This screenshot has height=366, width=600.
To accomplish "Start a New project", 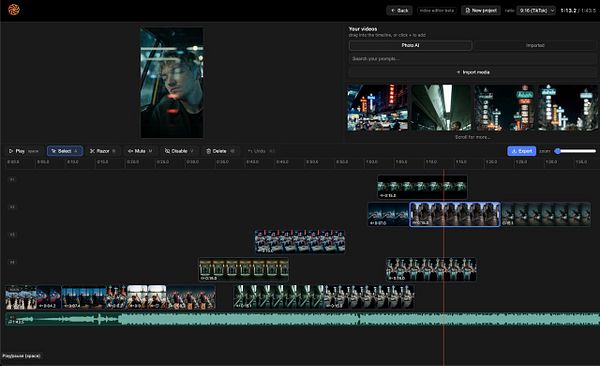I will click(x=481, y=10).
